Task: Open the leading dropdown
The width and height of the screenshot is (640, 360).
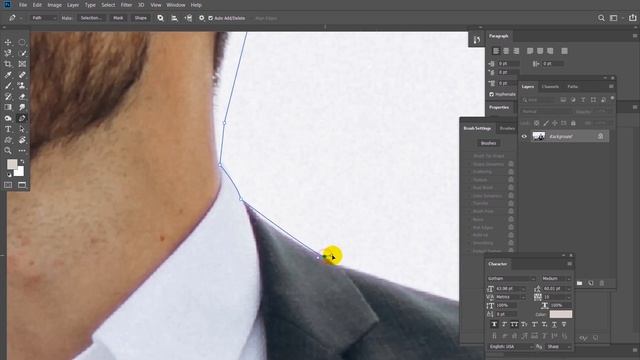Action: [557, 289]
